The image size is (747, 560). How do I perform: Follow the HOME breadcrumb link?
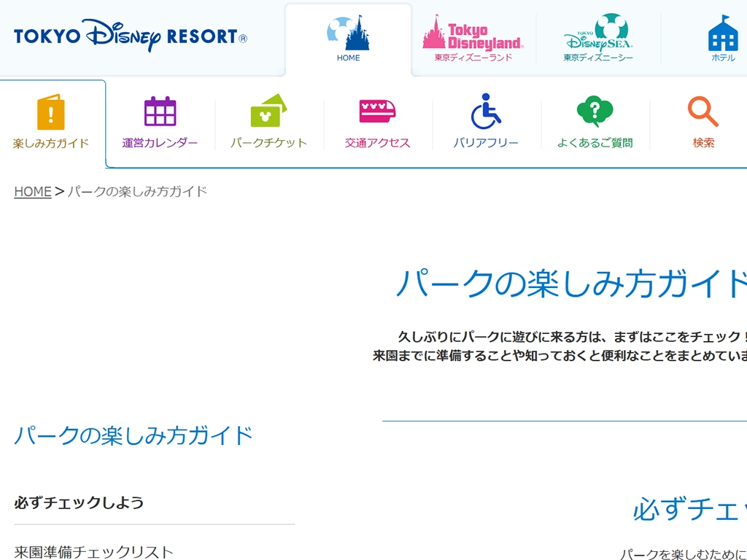pos(32,192)
